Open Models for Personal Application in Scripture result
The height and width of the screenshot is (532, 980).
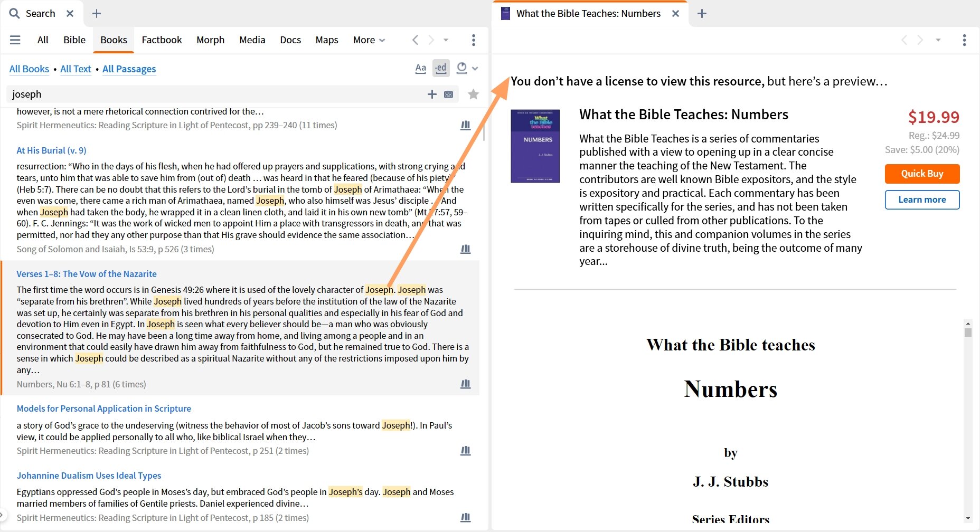click(x=103, y=408)
